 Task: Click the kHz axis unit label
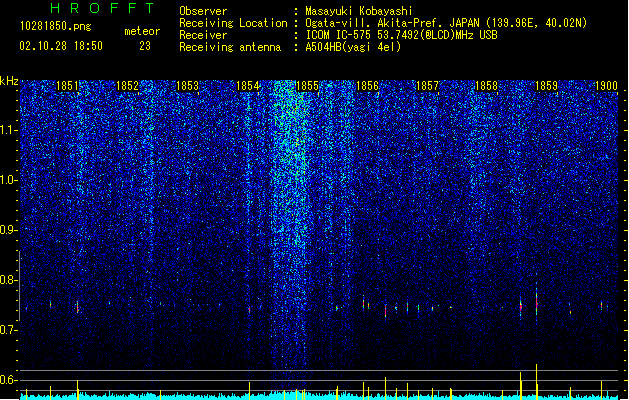pyautogui.click(x=9, y=81)
